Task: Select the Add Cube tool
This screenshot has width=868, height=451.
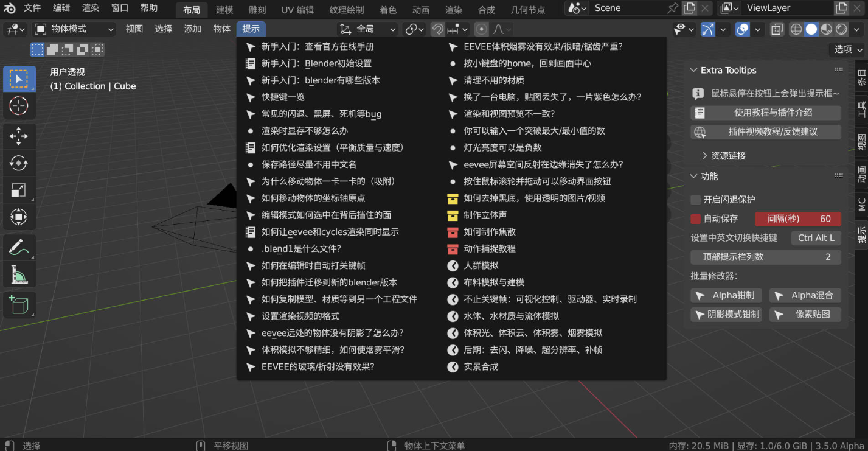Action: (x=18, y=305)
